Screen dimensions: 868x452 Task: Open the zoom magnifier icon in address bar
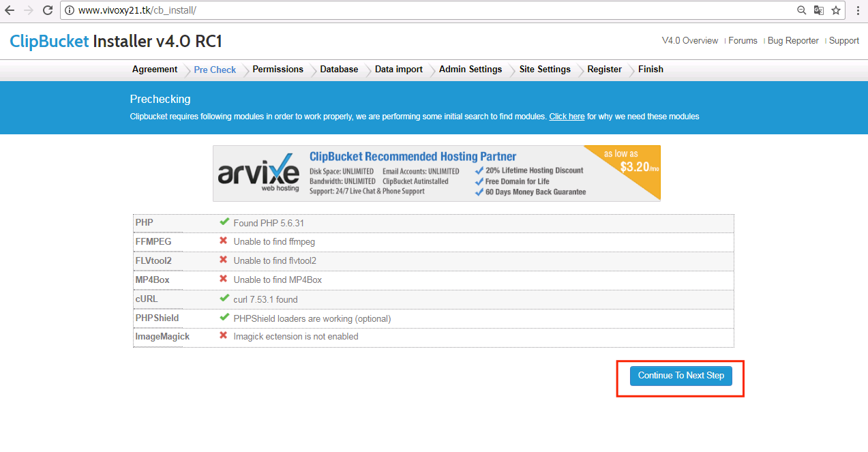click(x=802, y=10)
